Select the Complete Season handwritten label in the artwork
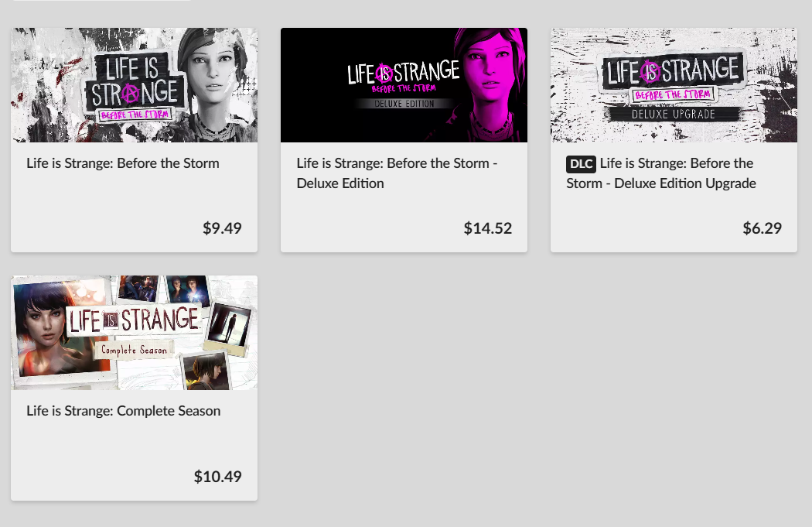 (134, 351)
